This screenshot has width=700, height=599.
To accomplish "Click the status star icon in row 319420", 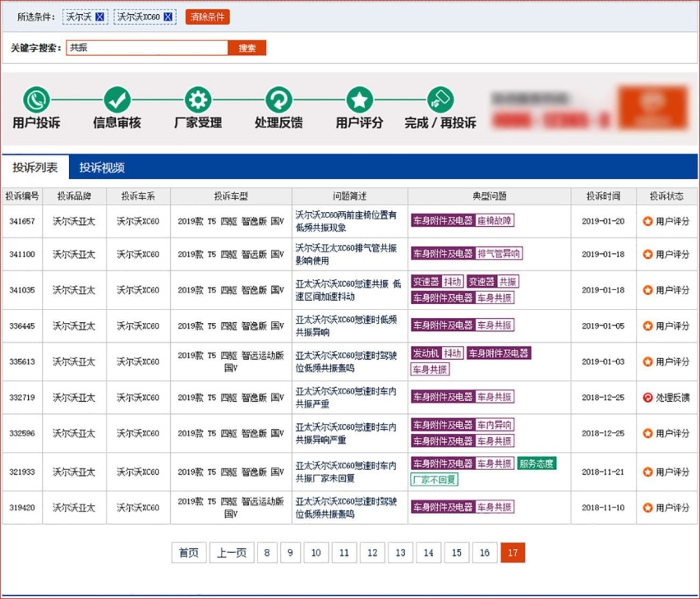I will click(647, 508).
